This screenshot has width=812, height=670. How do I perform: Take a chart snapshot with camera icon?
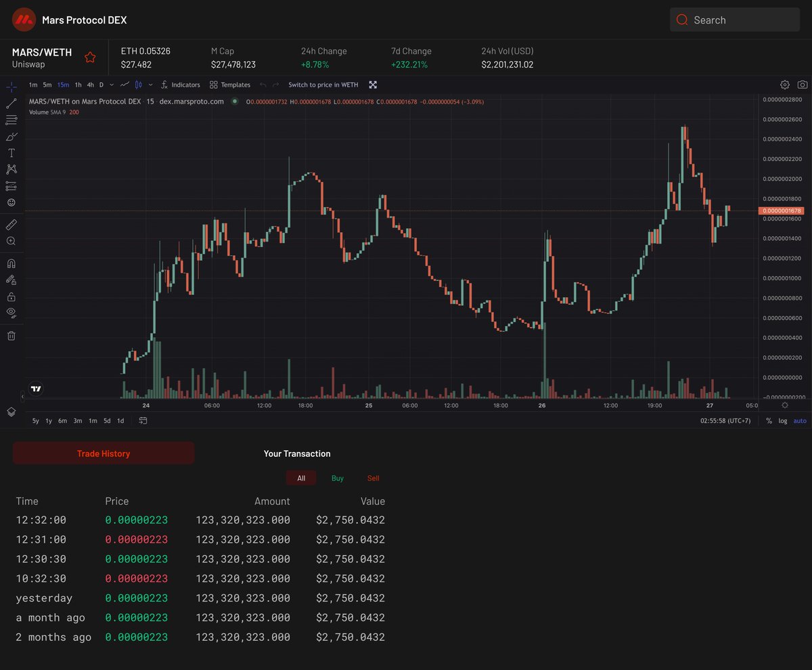pyautogui.click(x=802, y=85)
